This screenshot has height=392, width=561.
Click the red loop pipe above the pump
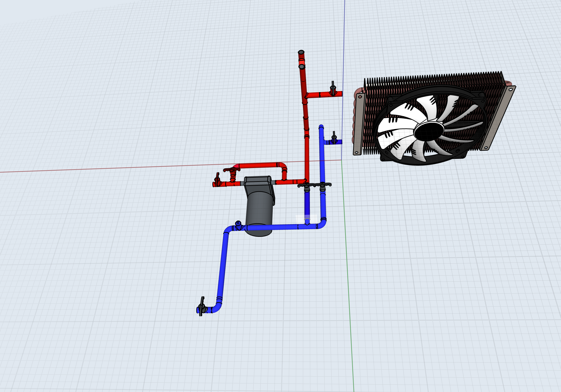259,165
